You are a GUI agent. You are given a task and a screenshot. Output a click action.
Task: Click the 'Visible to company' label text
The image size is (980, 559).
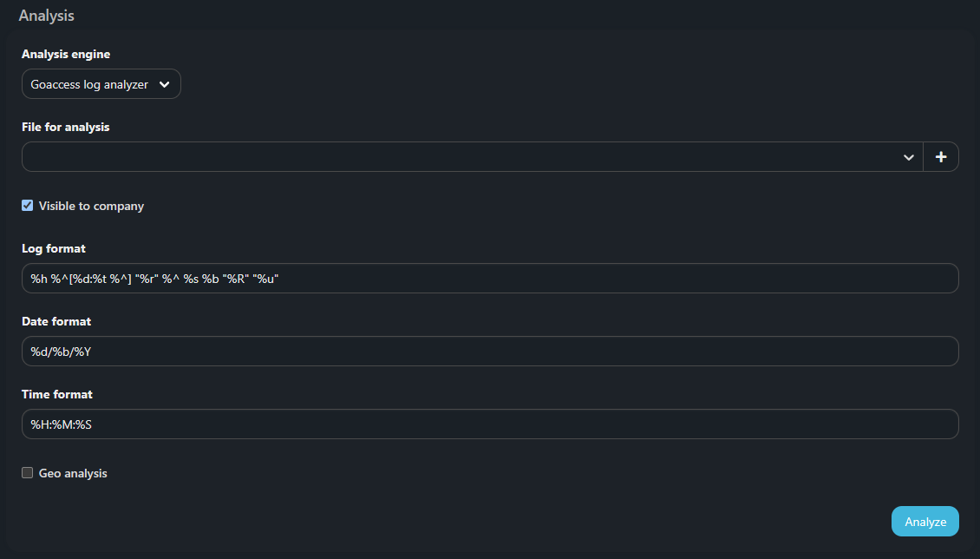(x=91, y=207)
